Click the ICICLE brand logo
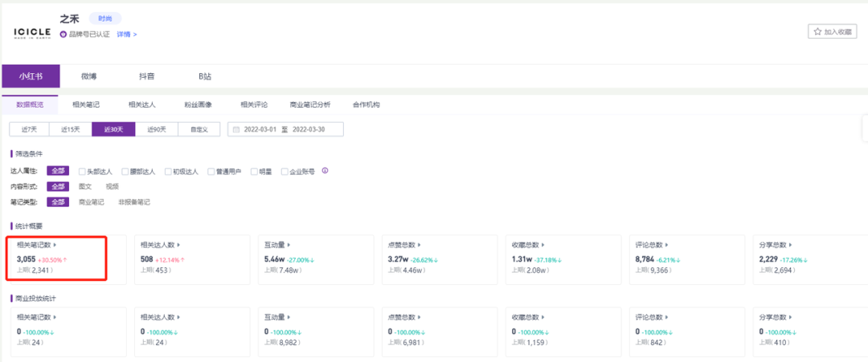 click(32, 32)
